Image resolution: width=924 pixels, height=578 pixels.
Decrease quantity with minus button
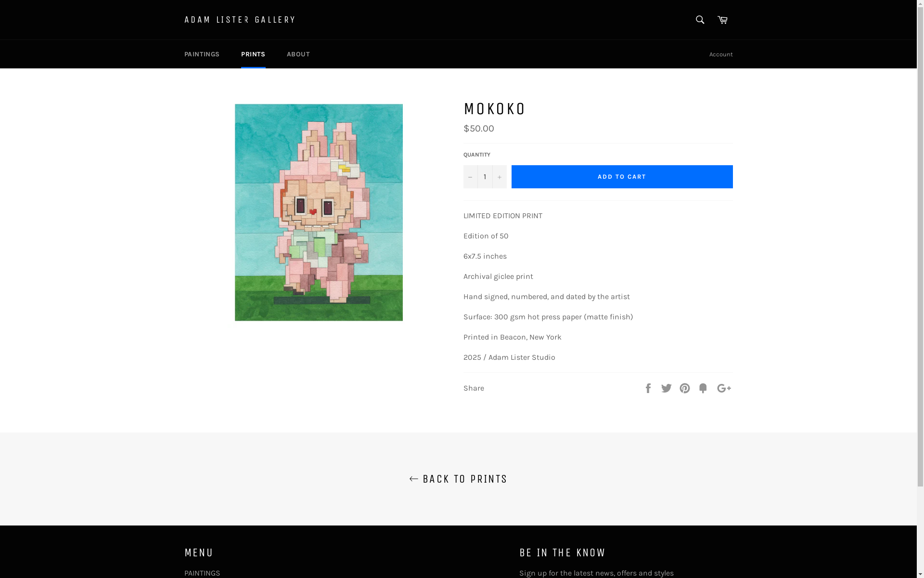coord(470,177)
